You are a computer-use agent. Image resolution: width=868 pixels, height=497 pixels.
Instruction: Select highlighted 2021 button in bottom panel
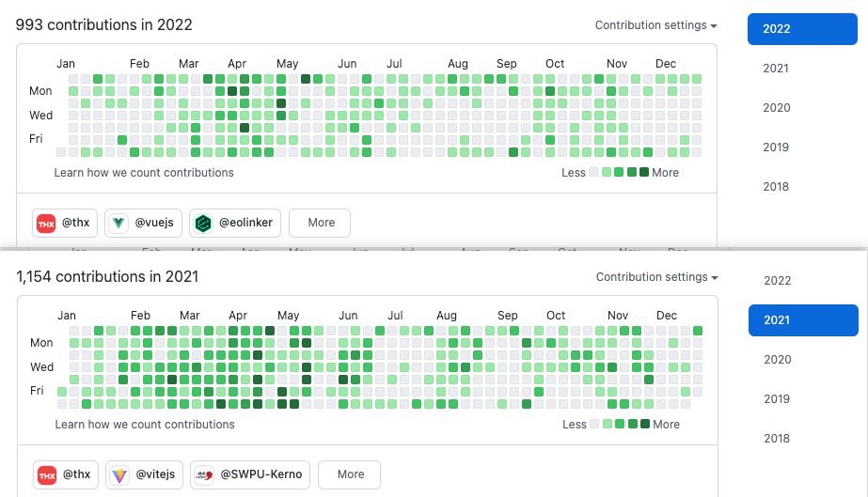(803, 320)
